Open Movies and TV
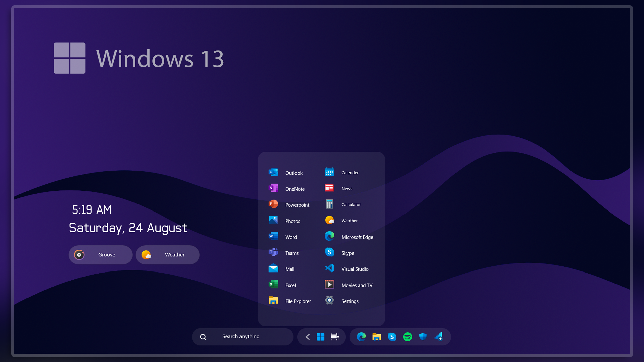Viewport: 644px width, 362px height. point(348,285)
